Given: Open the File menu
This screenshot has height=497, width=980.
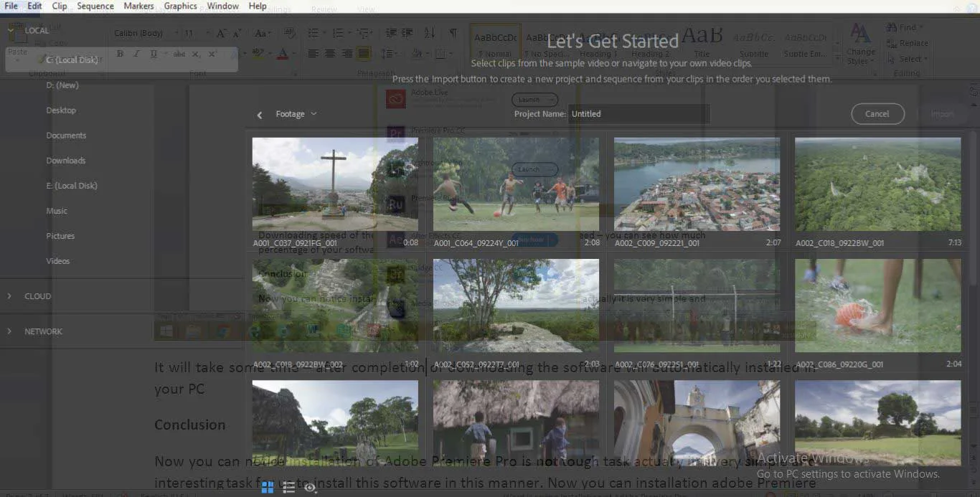Looking at the screenshot, I should click(x=11, y=6).
